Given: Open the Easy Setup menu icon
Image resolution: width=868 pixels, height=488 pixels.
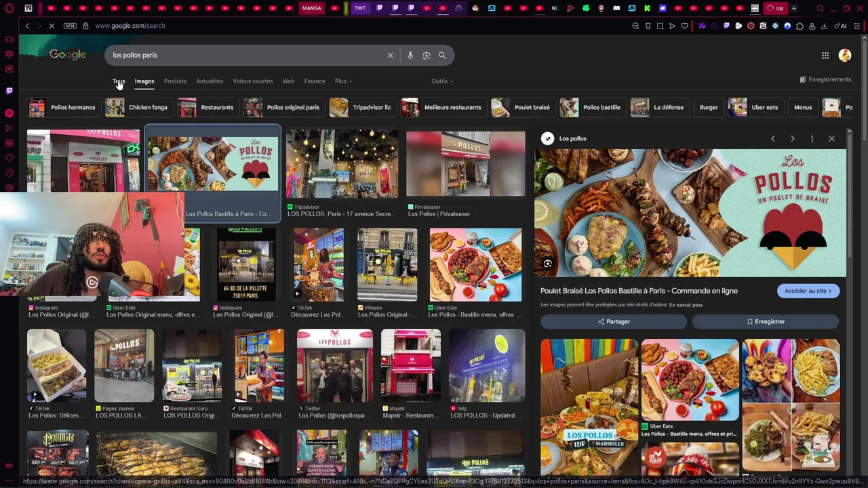Looking at the screenshot, I should coord(858,26).
